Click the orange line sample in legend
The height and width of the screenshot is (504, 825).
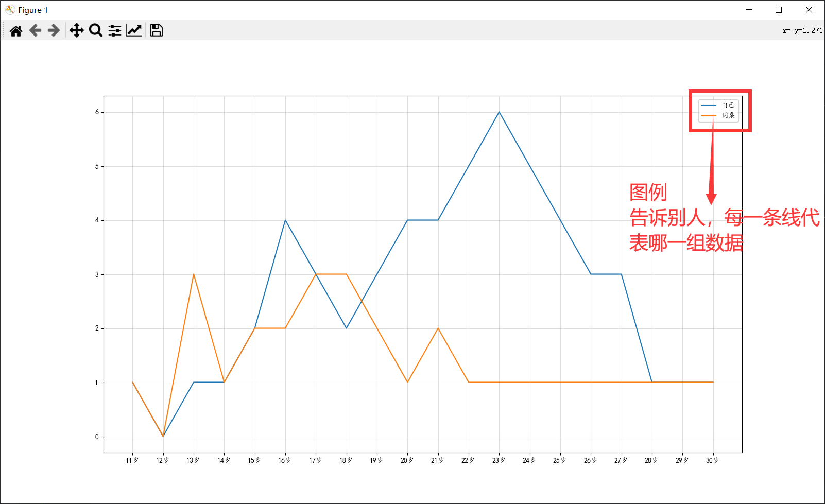point(709,115)
